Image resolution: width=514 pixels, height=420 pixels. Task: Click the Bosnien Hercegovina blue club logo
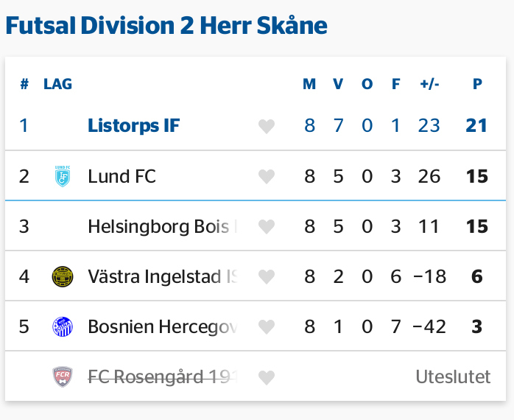[63, 327]
